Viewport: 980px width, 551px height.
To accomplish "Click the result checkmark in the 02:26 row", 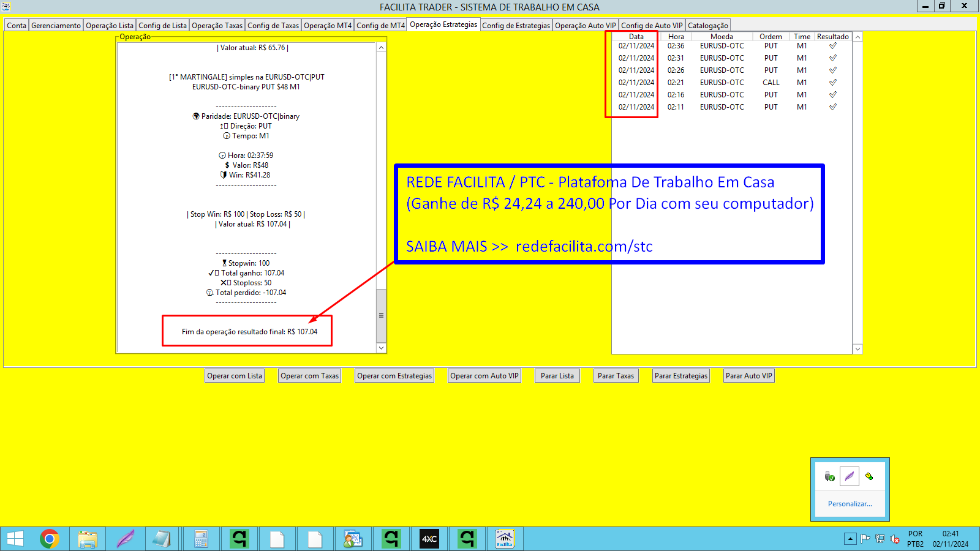I will coord(833,70).
